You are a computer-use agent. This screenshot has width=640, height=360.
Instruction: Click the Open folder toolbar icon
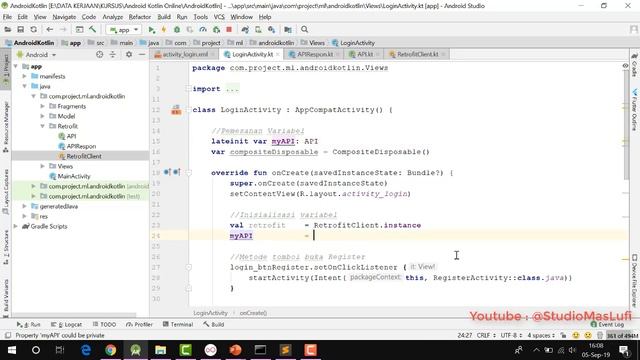pyautogui.click(x=7, y=29)
